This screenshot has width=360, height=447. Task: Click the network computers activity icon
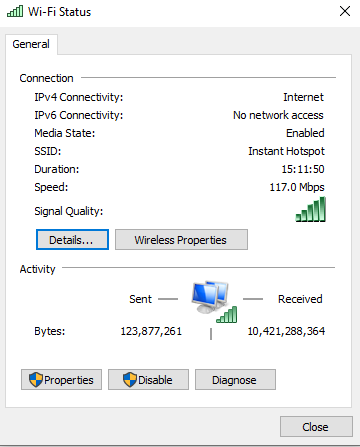pos(214,302)
